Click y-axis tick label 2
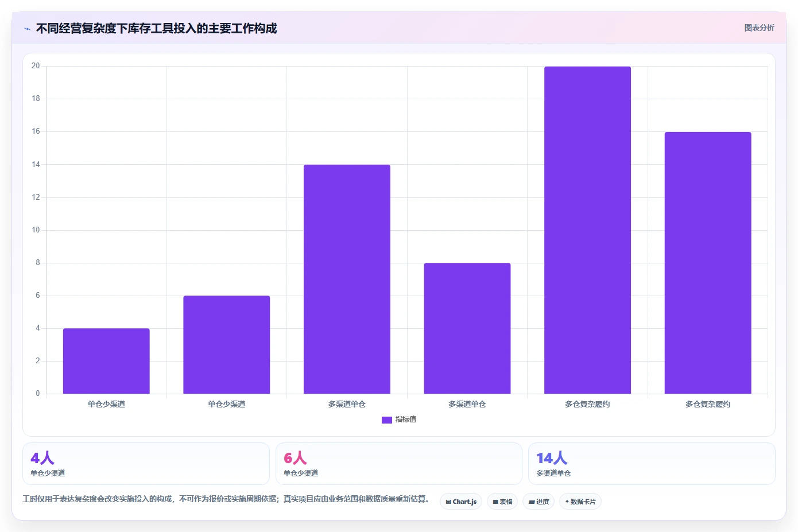The height and width of the screenshot is (532, 798). click(38, 361)
